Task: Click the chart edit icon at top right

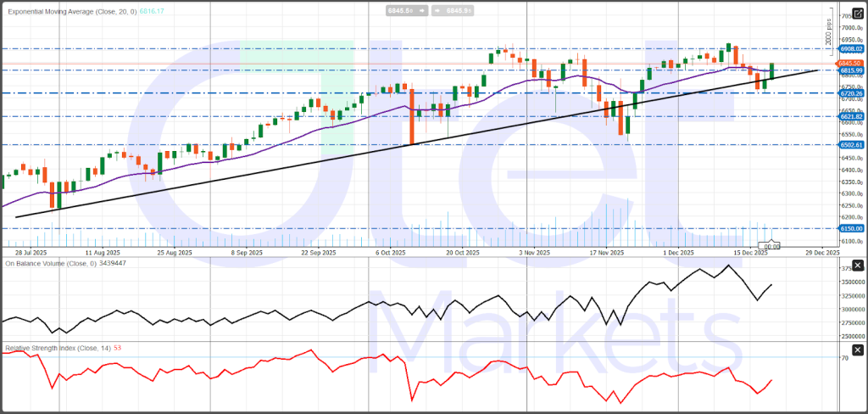Action: tap(857, 13)
